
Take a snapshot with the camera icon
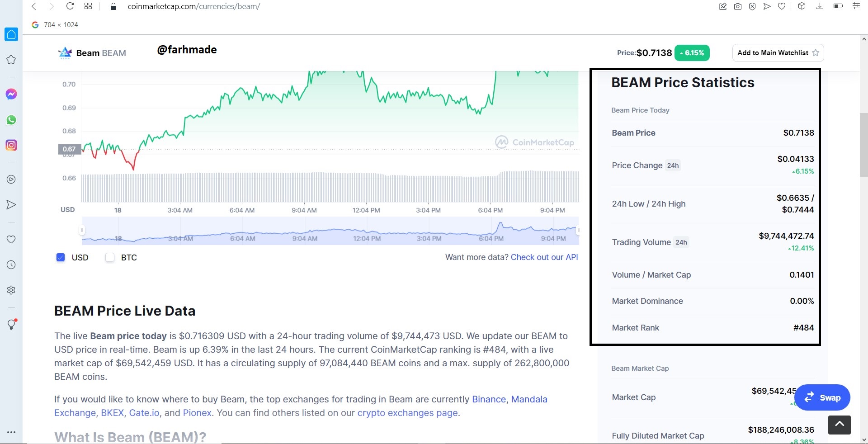click(738, 6)
